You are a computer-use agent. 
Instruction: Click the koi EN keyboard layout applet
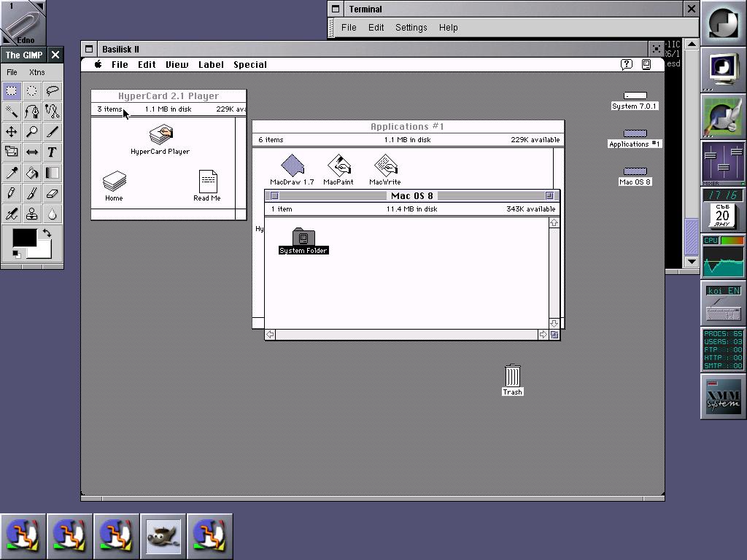(723, 303)
